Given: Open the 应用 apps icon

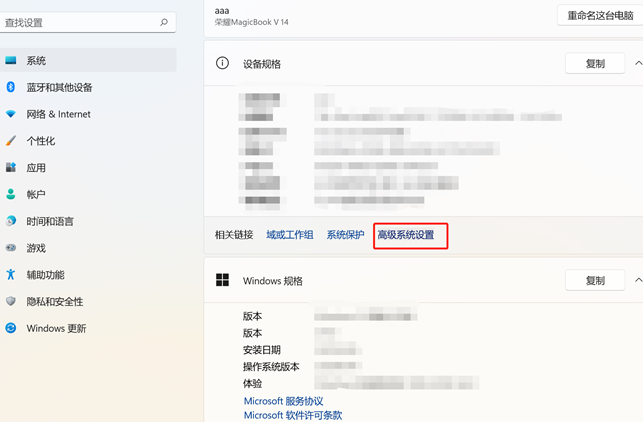Looking at the screenshot, I should point(11,168).
